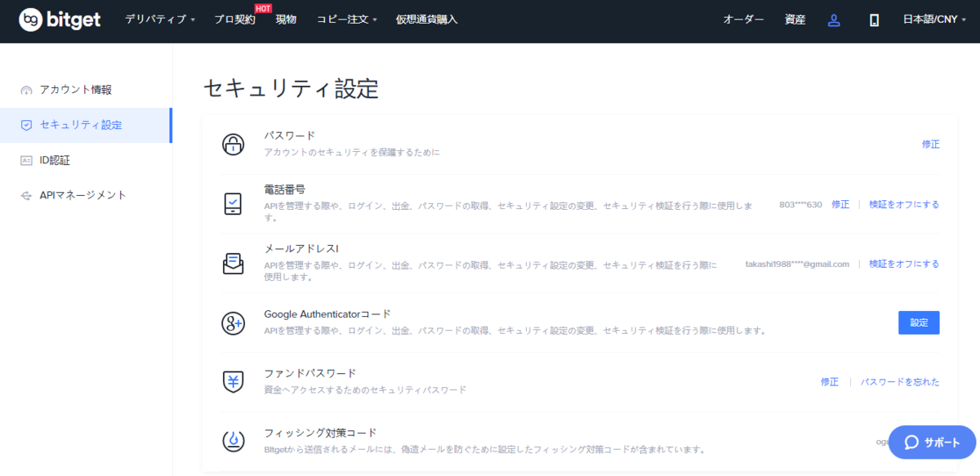Click the Google Authenticator G+ icon
This screenshot has height=476, width=980.
tap(233, 323)
